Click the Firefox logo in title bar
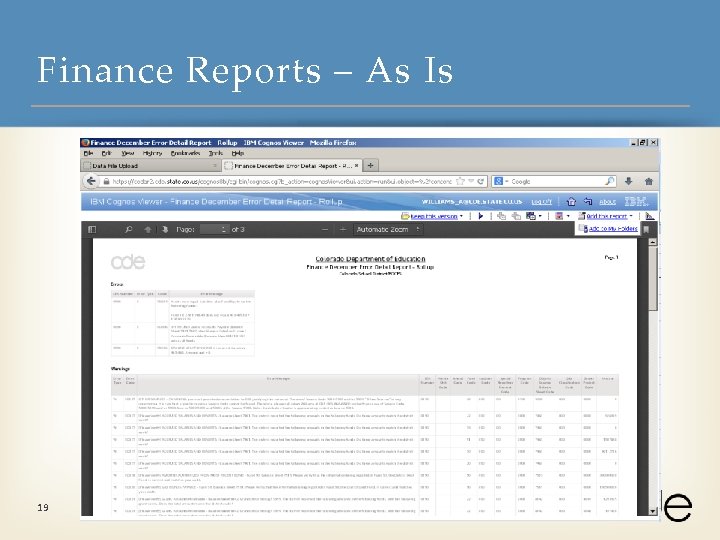 click(85, 142)
